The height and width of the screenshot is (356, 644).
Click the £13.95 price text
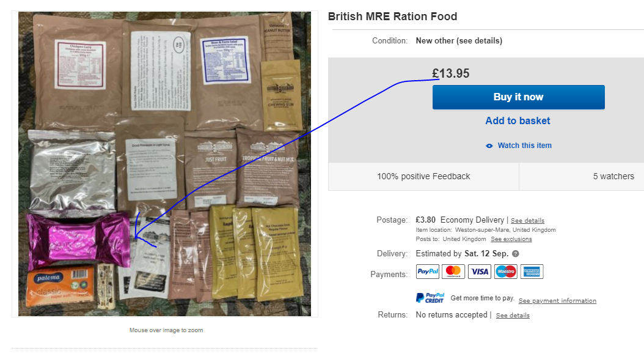click(x=451, y=74)
